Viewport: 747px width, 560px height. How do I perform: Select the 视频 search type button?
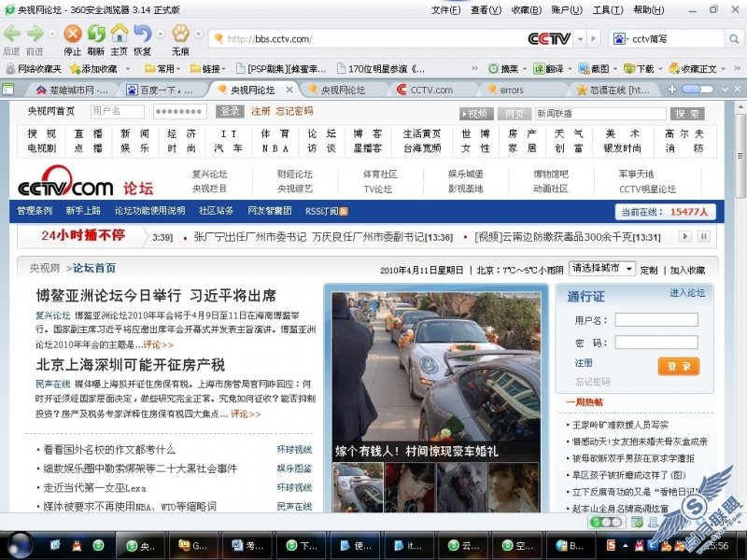(x=476, y=114)
